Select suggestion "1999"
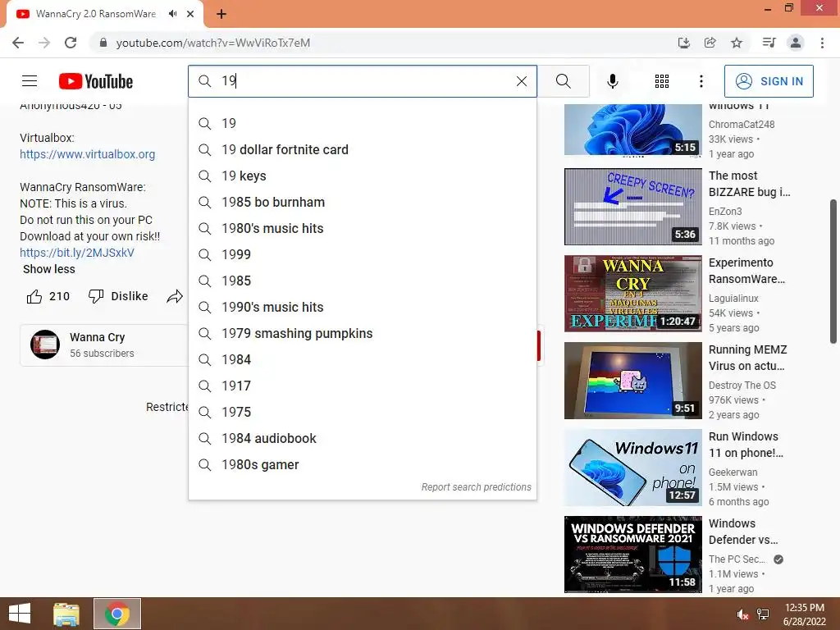The width and height of the screenshot is (840, 630). (363, 254)
